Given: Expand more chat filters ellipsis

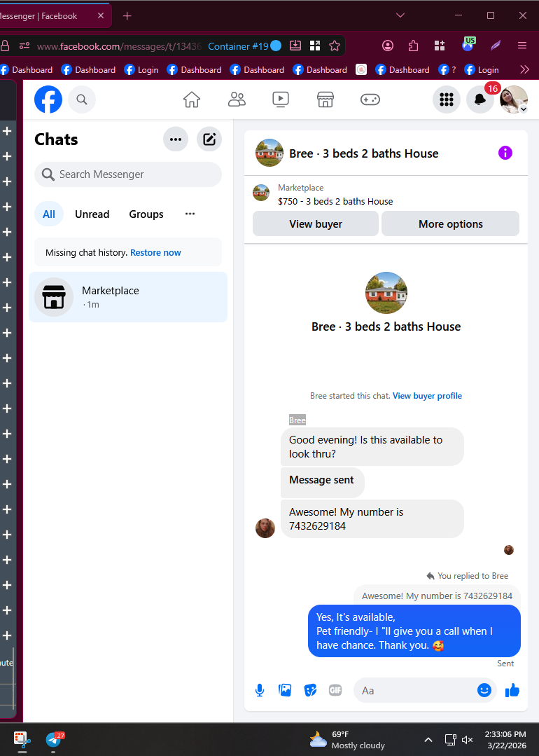Looking at the screenshot, I should (x=190, y=214).
